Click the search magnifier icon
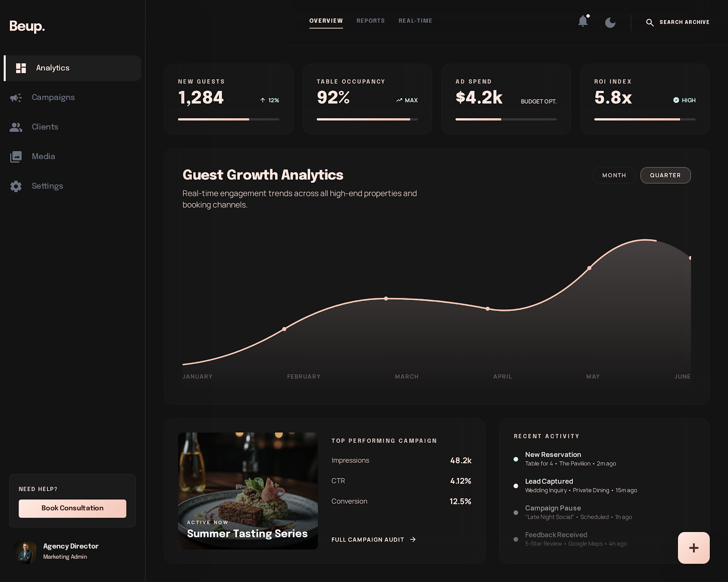 coord(650,22)
